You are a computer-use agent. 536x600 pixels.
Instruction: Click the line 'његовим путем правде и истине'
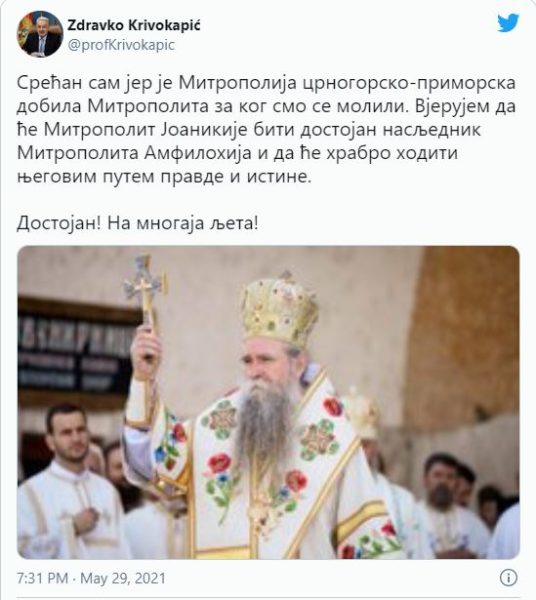coord(164,177)
